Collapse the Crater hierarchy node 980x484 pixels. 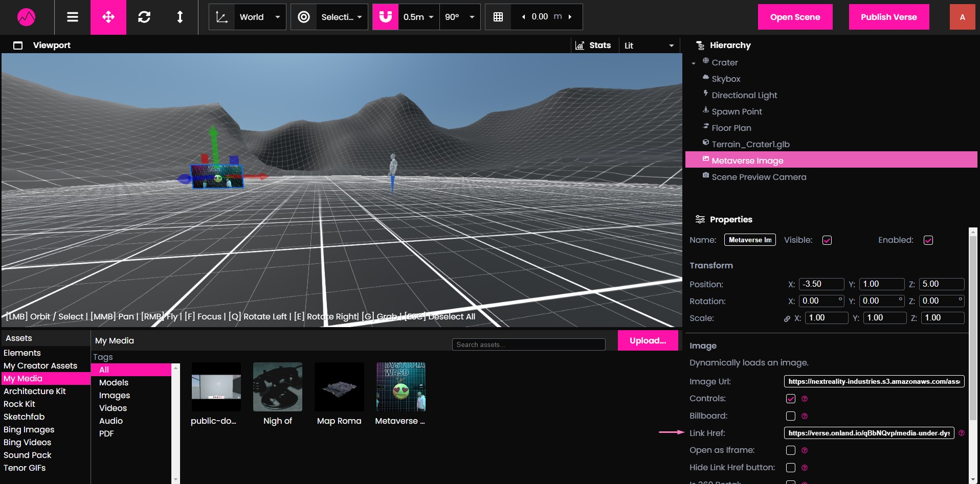(694, 63)
